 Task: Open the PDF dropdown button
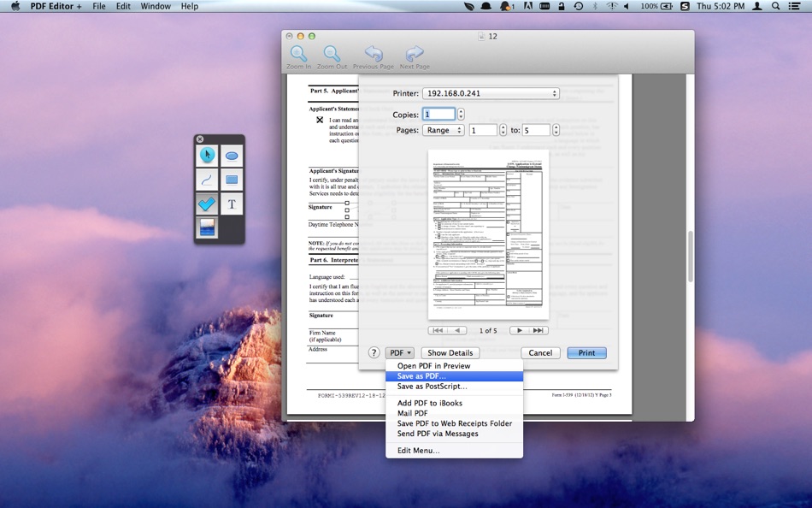pos(399,352)
